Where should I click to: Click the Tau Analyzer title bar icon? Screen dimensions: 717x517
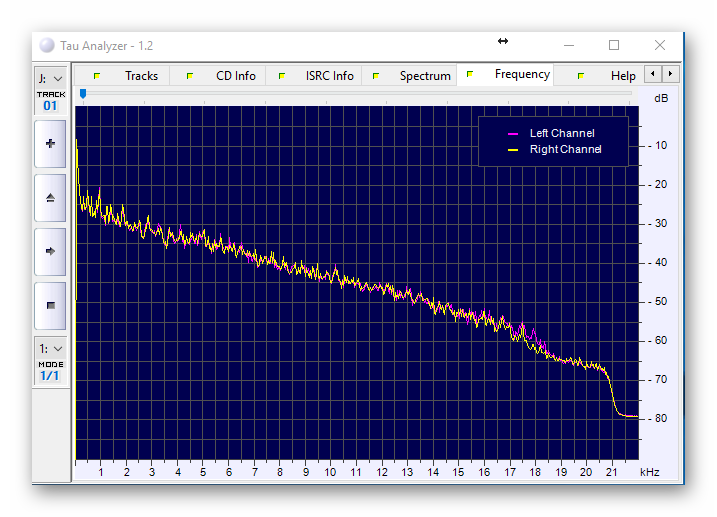click(47, 46)
